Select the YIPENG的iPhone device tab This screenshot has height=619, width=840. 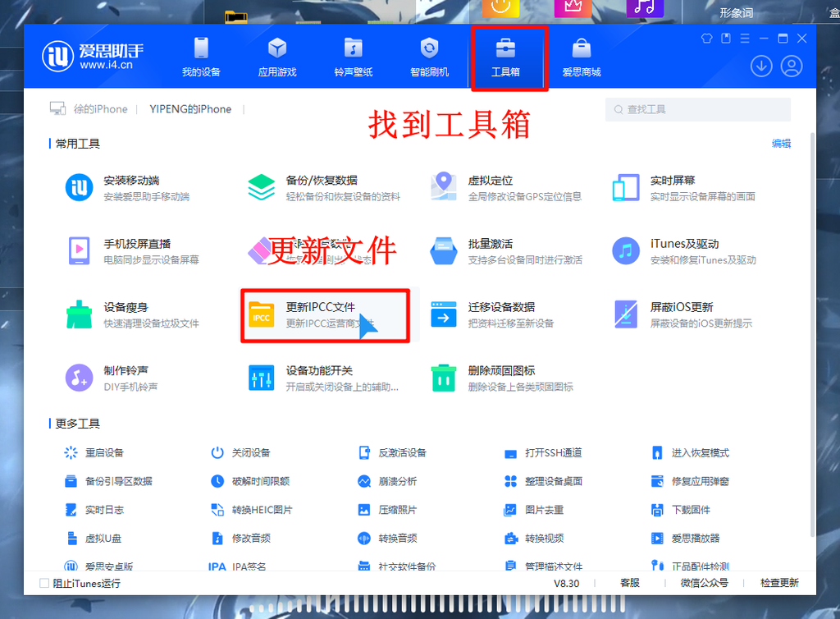tap(190, 109)
